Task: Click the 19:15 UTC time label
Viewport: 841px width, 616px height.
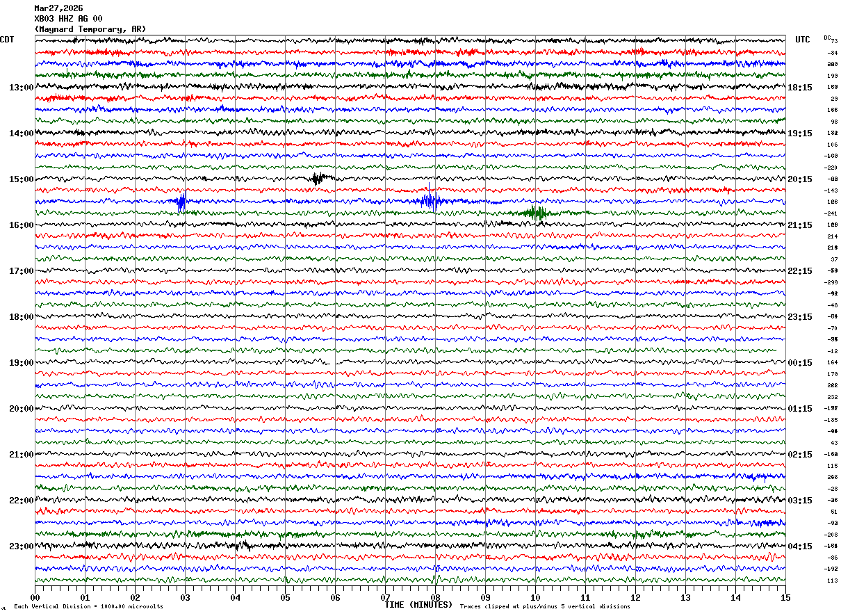Action: pos(800,133)
